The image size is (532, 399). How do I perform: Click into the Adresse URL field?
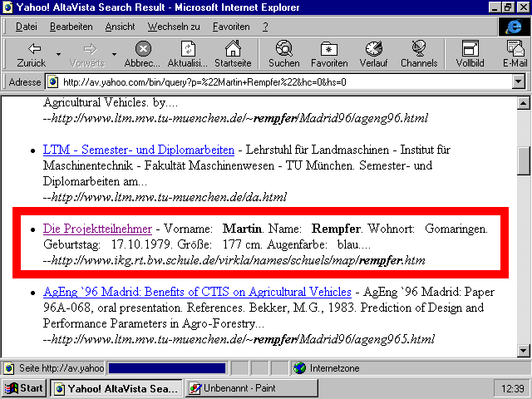278,81
